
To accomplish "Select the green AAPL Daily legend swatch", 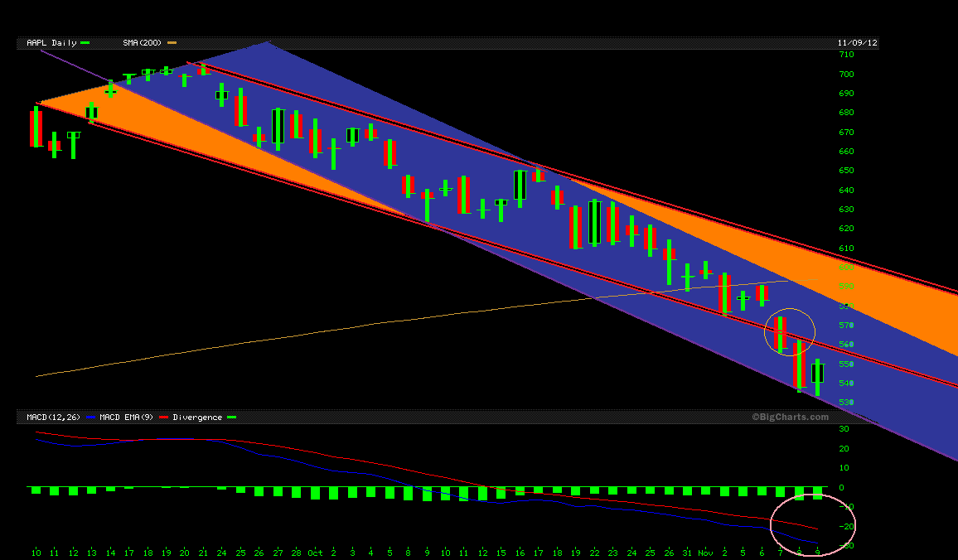I will tap(85, 43).
